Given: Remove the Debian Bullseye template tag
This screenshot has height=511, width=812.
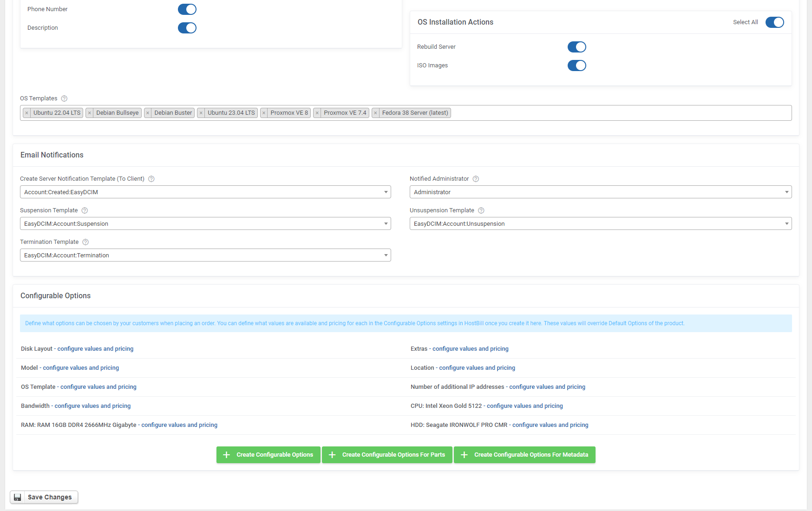Looking at the screenshot, I should [x=90, y=113].
